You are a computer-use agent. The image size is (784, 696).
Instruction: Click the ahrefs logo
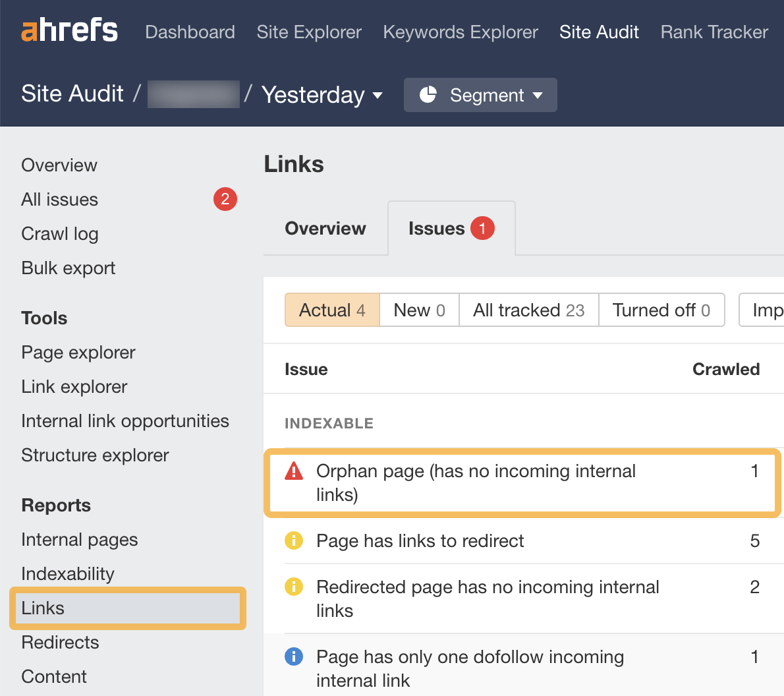coord(69,30)
